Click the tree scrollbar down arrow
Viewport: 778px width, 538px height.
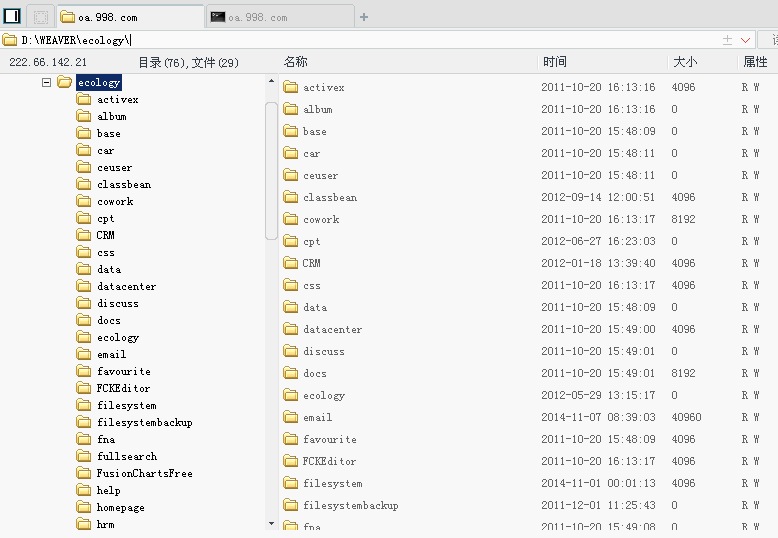pos(271,523)
